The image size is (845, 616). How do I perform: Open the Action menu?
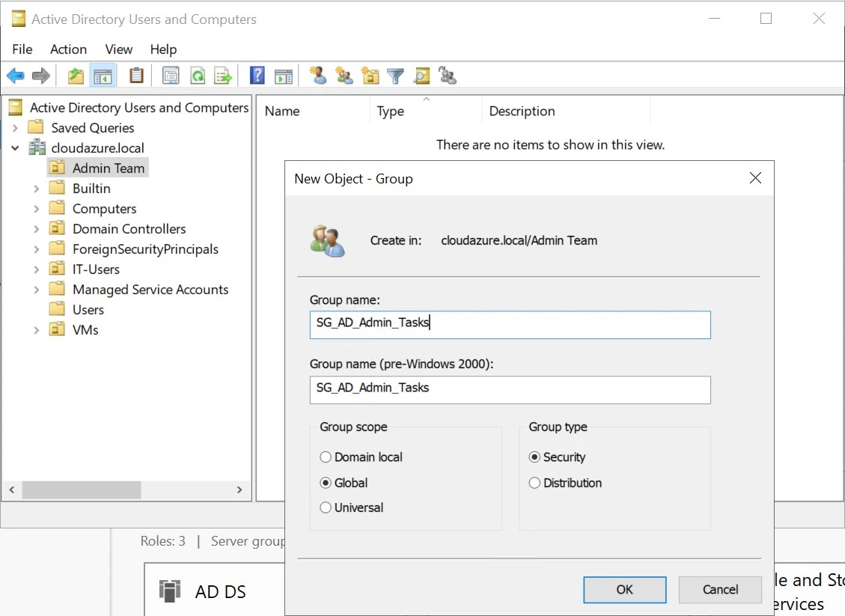tap(68, 49)
